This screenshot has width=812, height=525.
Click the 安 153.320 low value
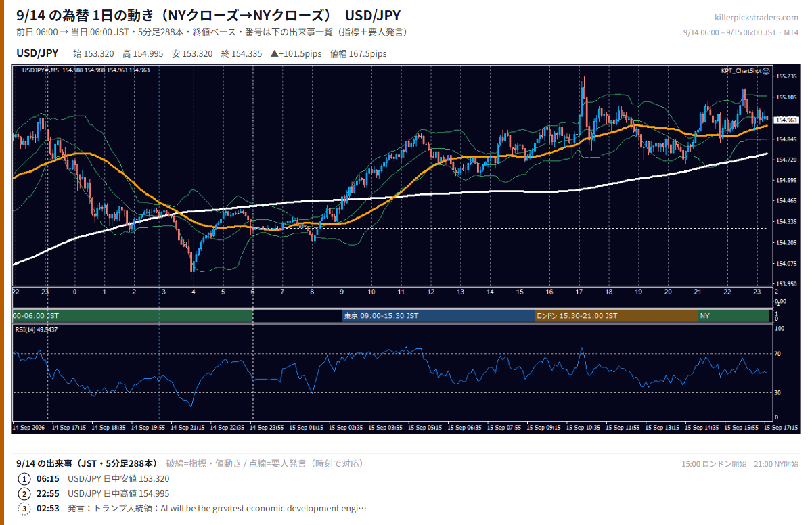192,54
